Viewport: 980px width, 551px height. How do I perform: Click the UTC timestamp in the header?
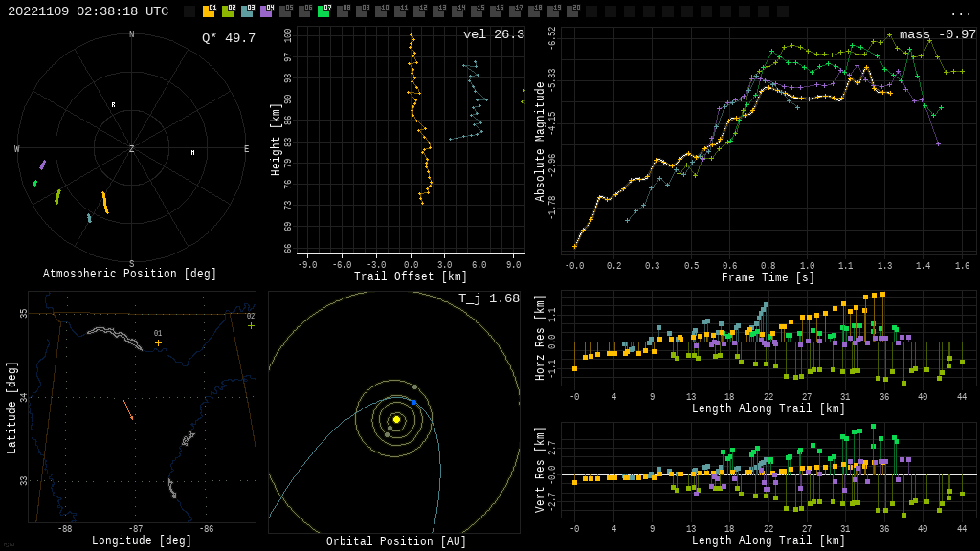[x=88, y=11]
